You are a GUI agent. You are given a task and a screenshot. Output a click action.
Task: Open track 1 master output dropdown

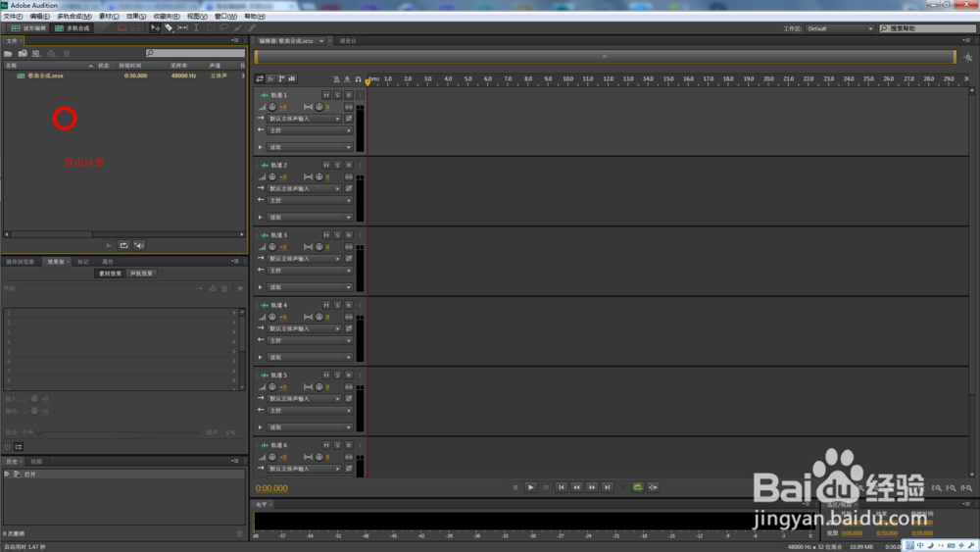310,130
